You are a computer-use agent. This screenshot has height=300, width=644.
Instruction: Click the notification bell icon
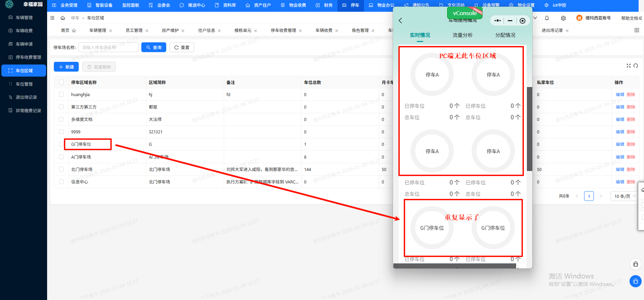(x=547, y=18)
